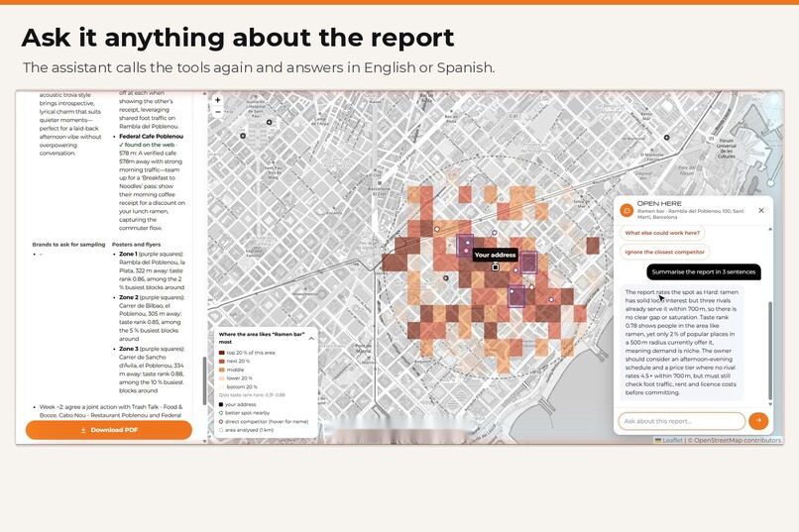Click the purple zone square left of address
Image resolution: width=799 pixels, height=532 pixels.
tap(465, 245)
